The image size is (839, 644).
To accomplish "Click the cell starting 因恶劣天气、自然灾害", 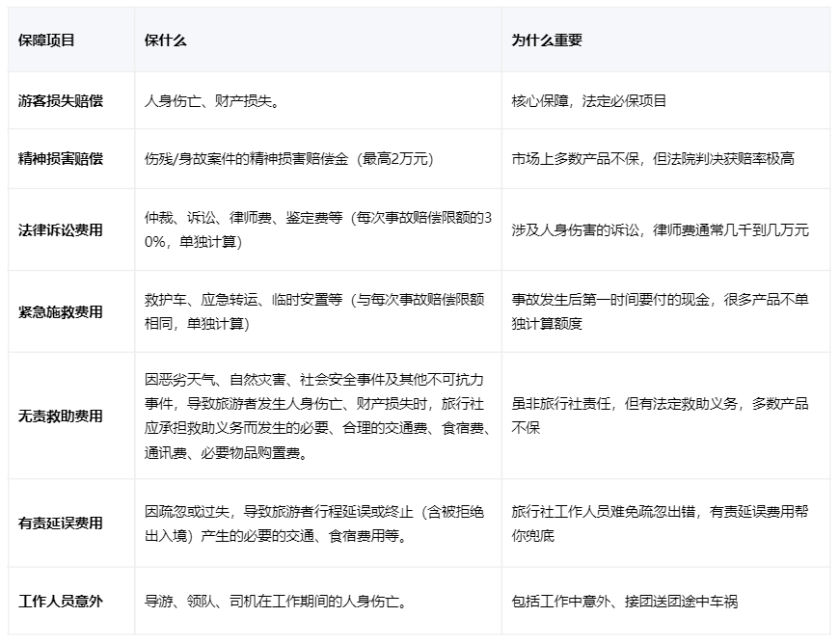I will (318, 416).
